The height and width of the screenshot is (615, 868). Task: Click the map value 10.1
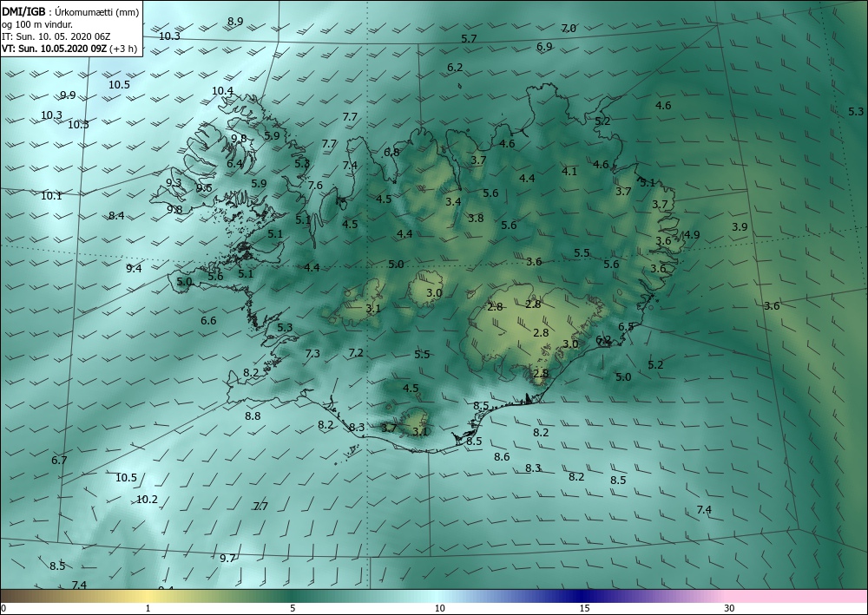click(x=51, y=196)
